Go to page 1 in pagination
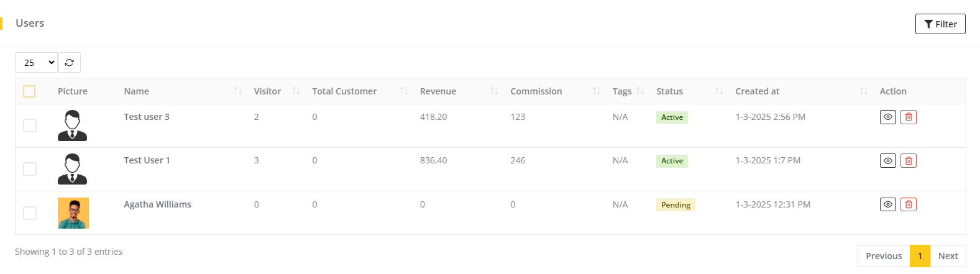The image size is (980, 274). pos(920,256)
